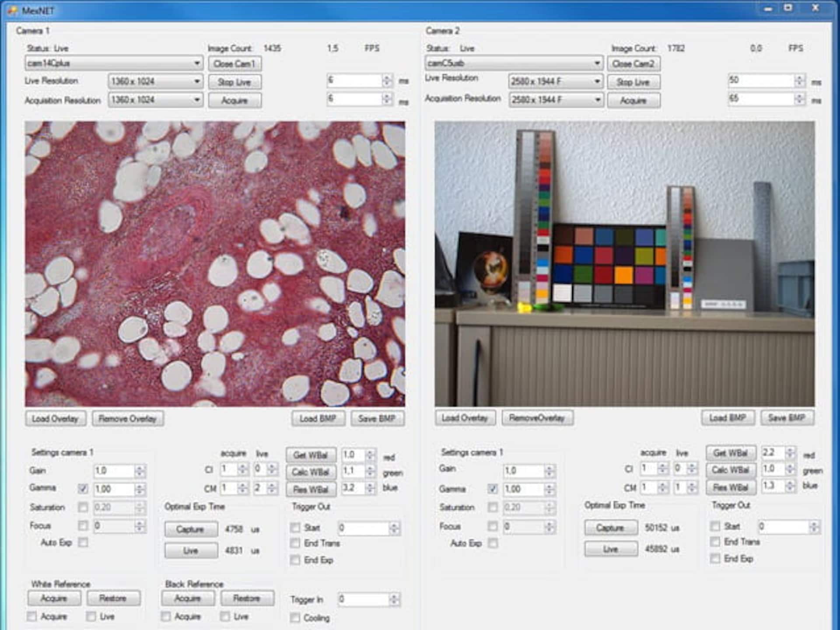This screenshot has height=630, width=840.
Task: Open Camera 1 Live Resolution dropdown
Action: (155, 81)
